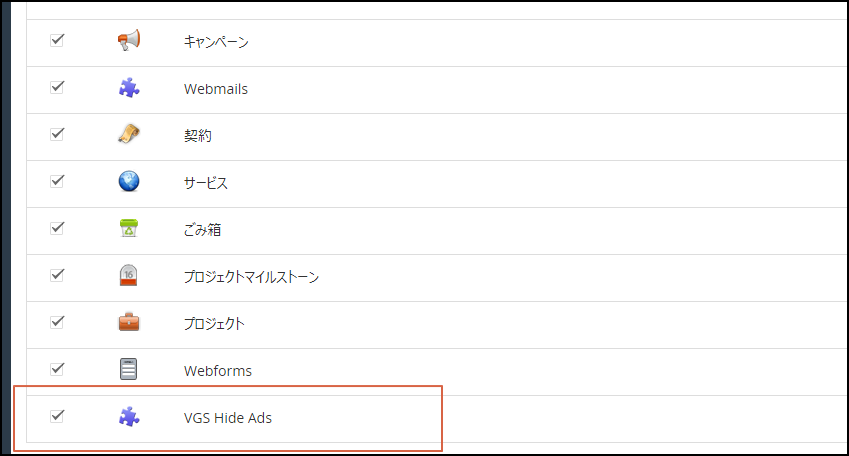Uncheck the キャンペーン module checkbox
This screenshot has height=456, width=849.
coord(57,40)
